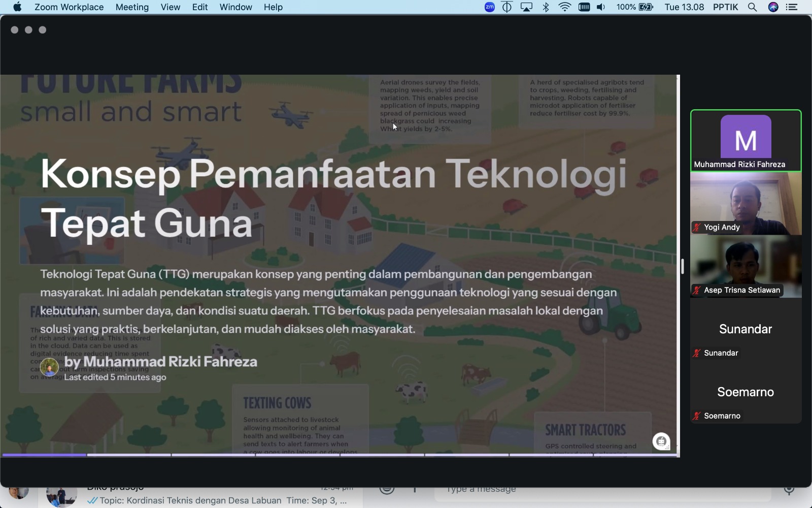Select Muhammad Rizki Fahreza participant tile
The height and width of the screenshot is (508, 812).
click(x=746, y=141)
